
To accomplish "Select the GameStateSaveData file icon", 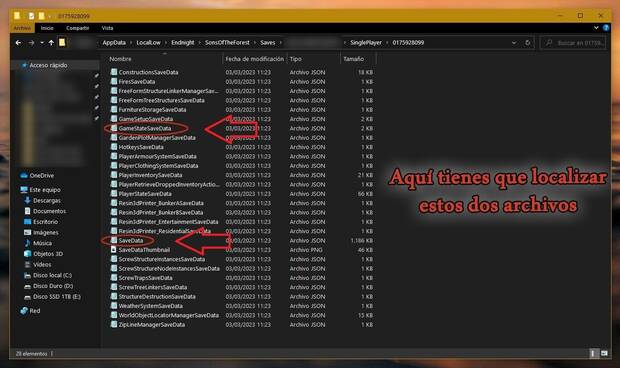I will (114, 128).
